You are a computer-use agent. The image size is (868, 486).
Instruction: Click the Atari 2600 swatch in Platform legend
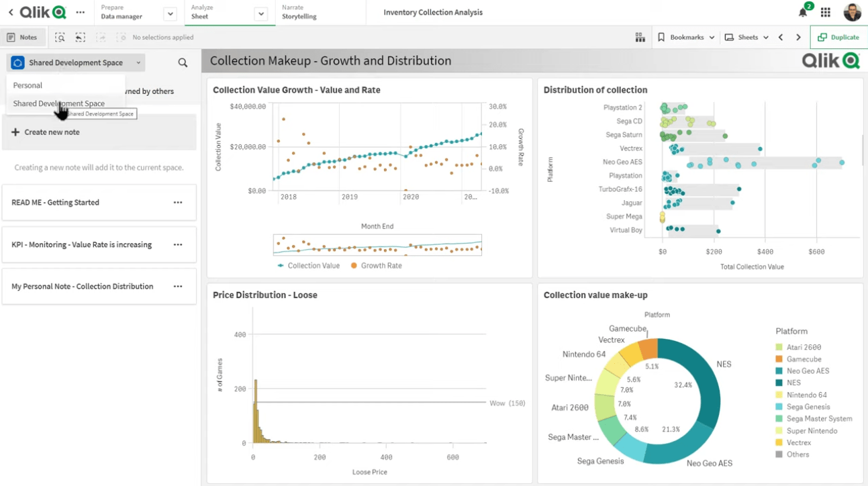(x=779, y=347)
